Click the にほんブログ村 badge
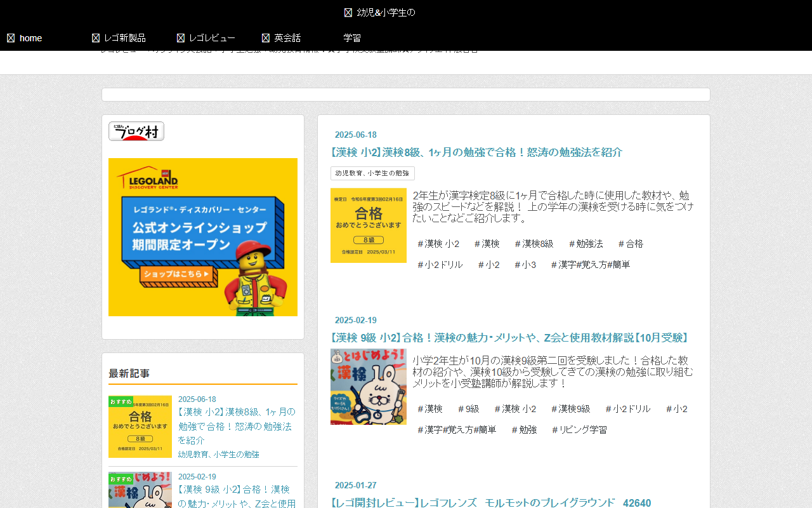This screenshot has width=812, height=508. tap(136, 131)
